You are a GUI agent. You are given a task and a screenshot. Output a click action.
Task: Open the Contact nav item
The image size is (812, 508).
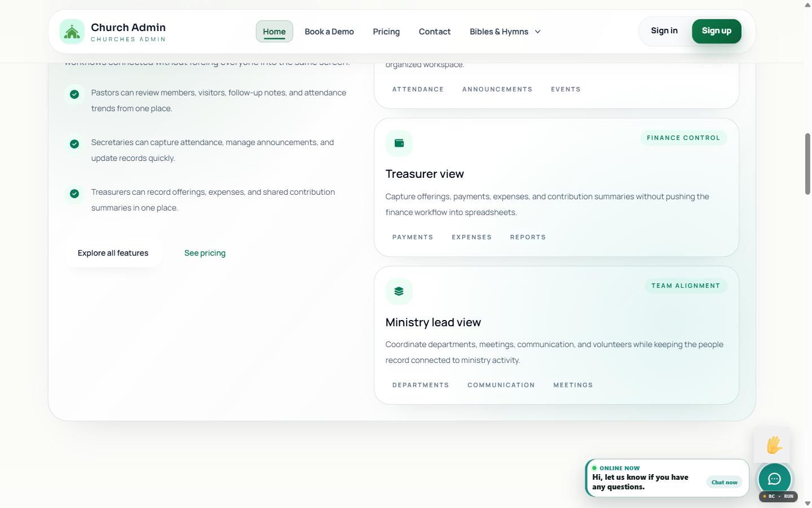tap(435, 32)
